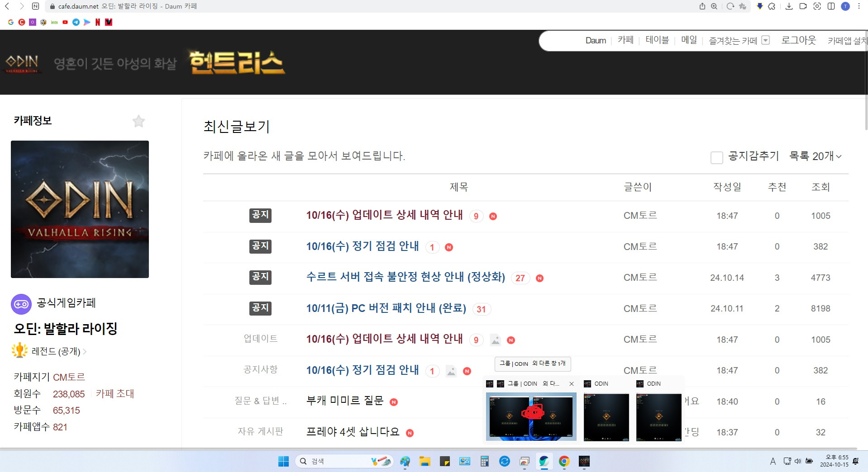
Task: Open the browser three-dot menu
Action: pyautogui.click(x=859, y=6)
